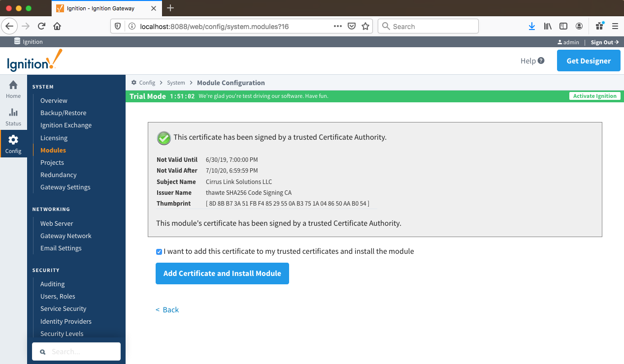Open Licensing page
Image resolution: width=624 pixels, height=364 pixels.
point(54,138)
